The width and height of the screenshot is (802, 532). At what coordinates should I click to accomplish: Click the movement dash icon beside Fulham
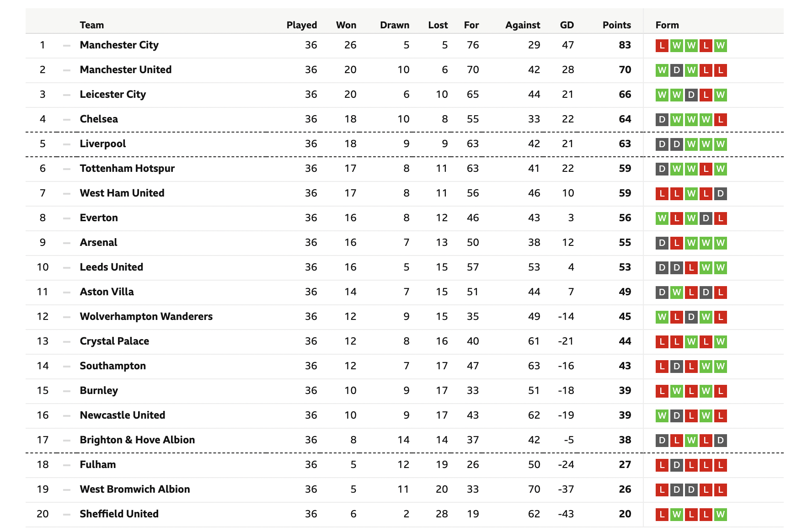point(67,465)
